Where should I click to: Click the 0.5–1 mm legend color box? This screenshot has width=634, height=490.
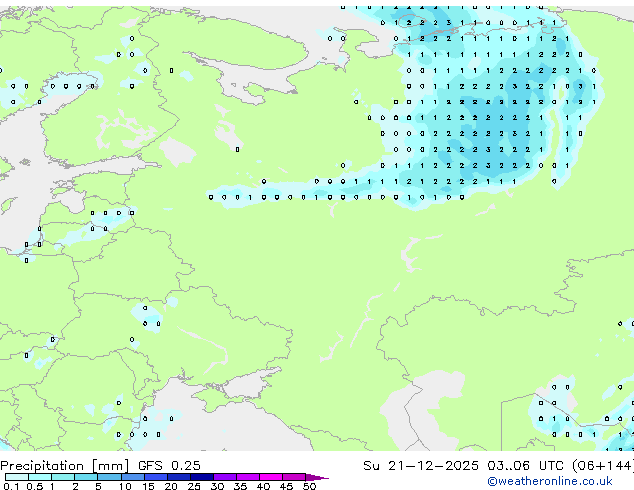[40, 477]
